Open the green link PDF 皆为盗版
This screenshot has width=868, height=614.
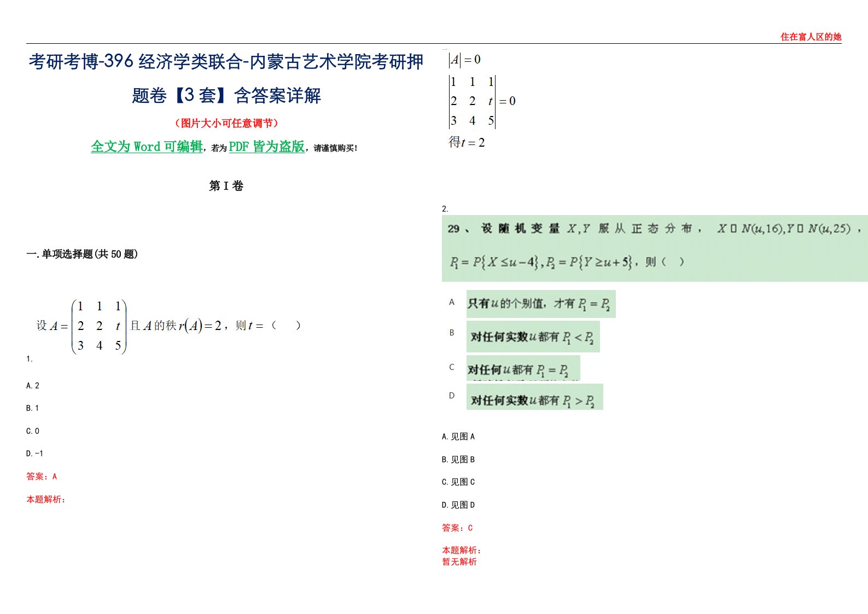(x=266, y=147)
